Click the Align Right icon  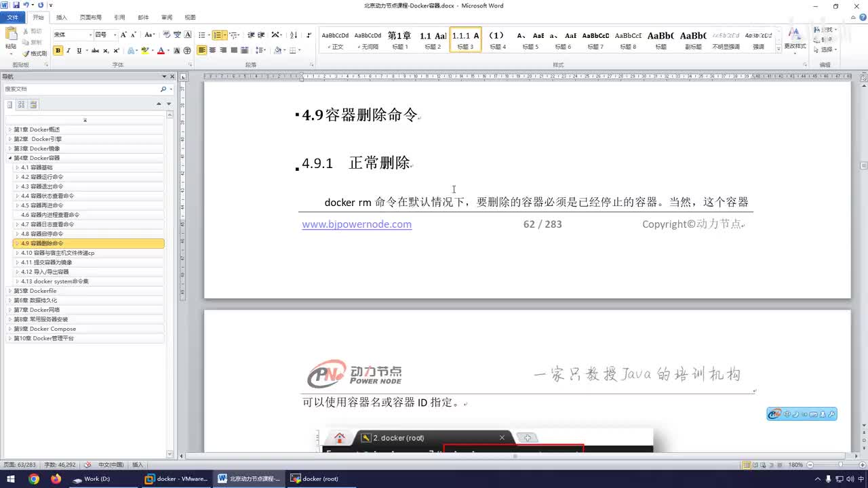pyautogui.click(x=223, y=50)
